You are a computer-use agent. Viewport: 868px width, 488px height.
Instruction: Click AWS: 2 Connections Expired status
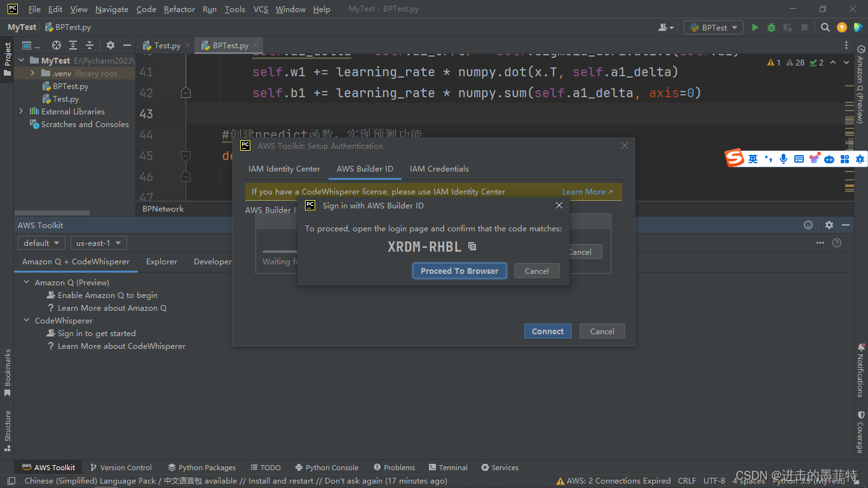click(x=613, y=481)
